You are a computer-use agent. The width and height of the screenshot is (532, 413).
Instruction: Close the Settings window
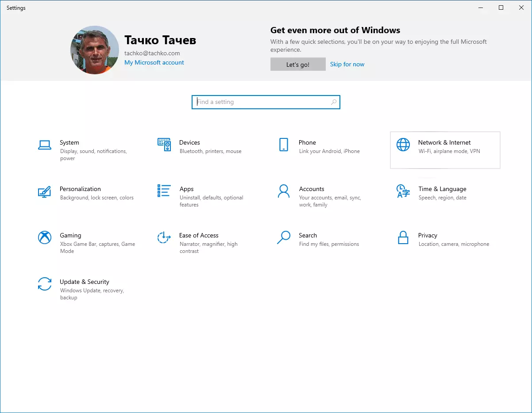point(521,8)
